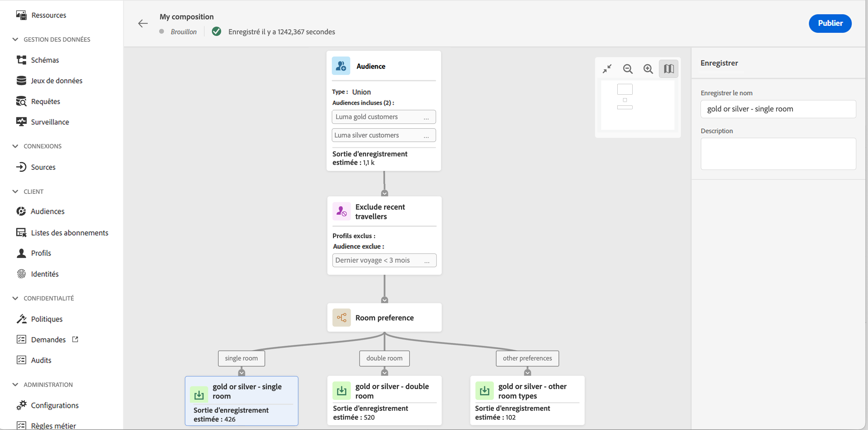Open Luma gold customers ellipsis menu
This screenshot has height=430, width=868.
[x=426, y=117]
